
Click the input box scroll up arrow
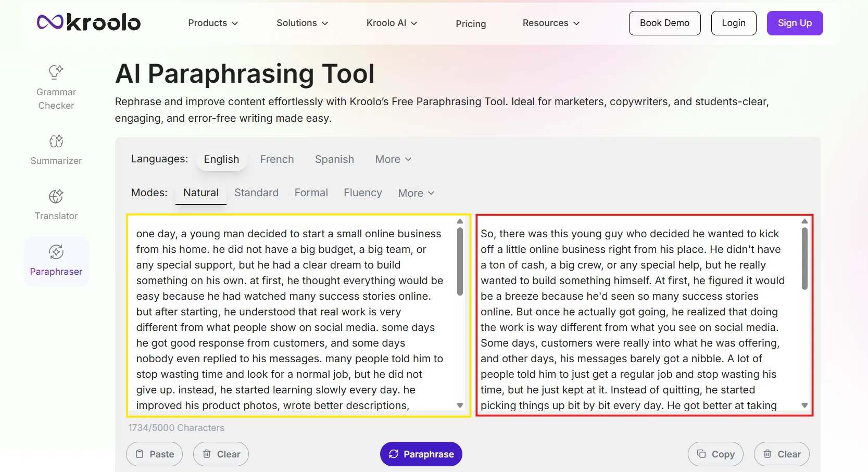click(x=460, y=221)
